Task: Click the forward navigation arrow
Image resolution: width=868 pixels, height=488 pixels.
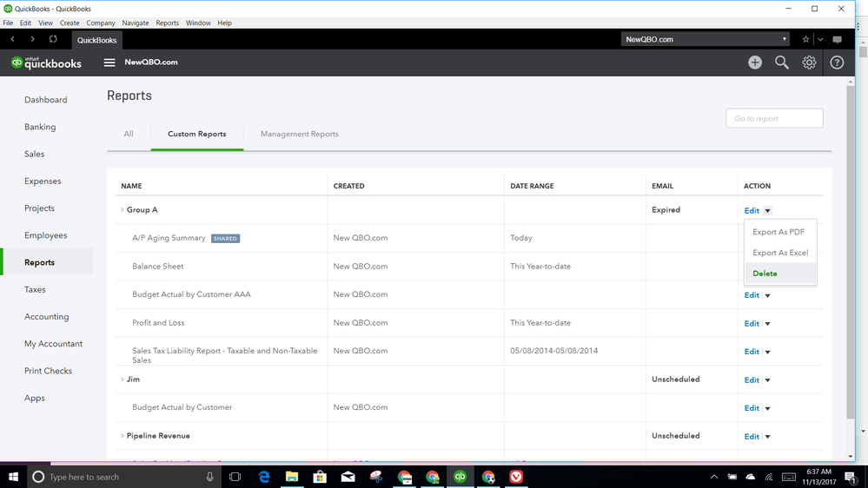Action: (x=33, y=39)
